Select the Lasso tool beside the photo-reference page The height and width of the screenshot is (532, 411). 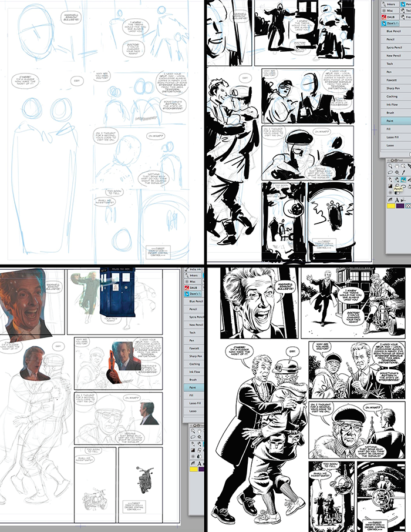click(193, 437)
